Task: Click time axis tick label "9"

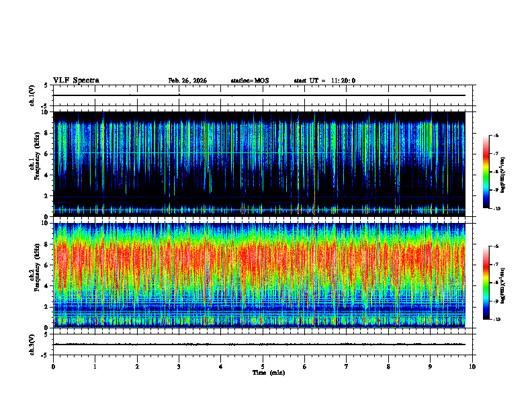Action: point(430,367)
